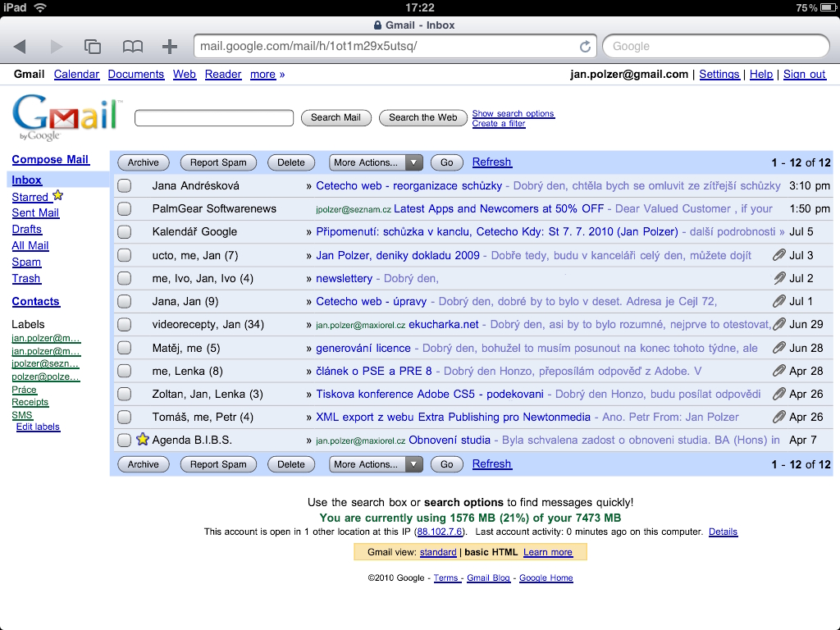Check the PalmGear Softwarenews message
This screenshot has height=630, width=840.
(x=124, y=208)
